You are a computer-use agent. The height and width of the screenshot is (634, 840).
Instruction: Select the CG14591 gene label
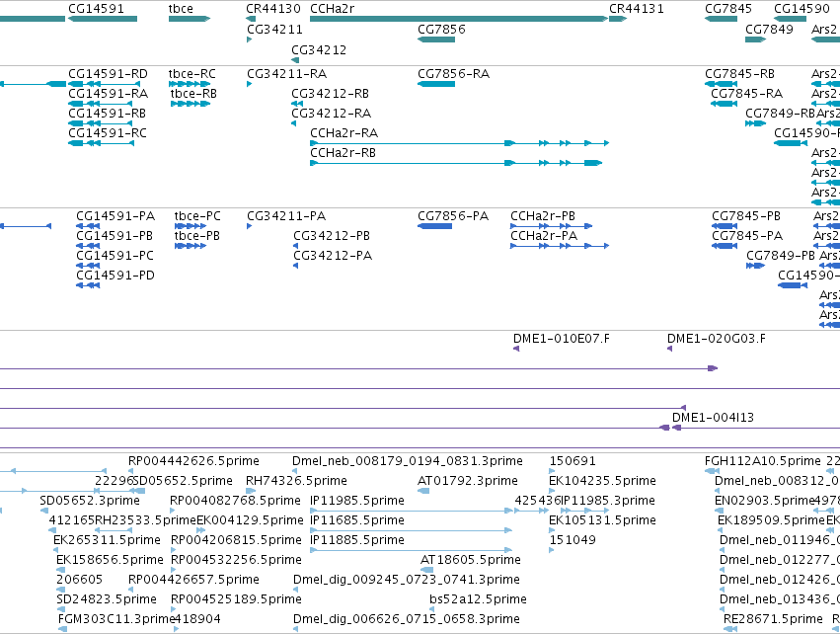pos(96,9)
